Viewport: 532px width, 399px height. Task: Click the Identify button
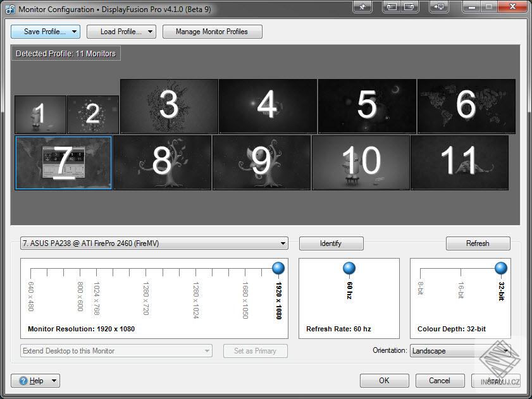click(x=331, y=243)
